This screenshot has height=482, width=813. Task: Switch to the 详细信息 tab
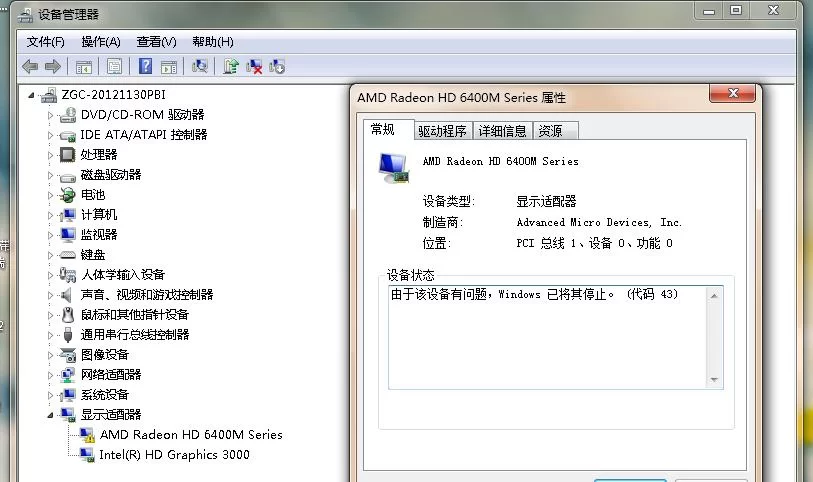(x=502, y=131)
